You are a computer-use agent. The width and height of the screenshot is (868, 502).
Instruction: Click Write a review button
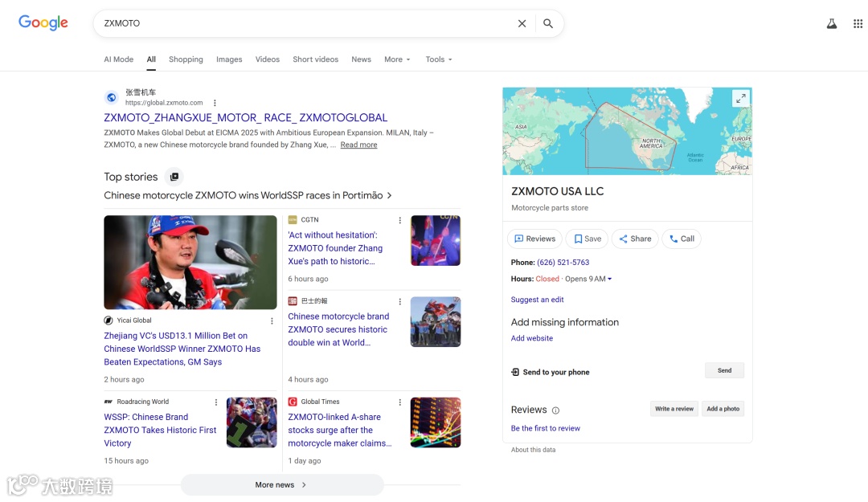[674, 409]
